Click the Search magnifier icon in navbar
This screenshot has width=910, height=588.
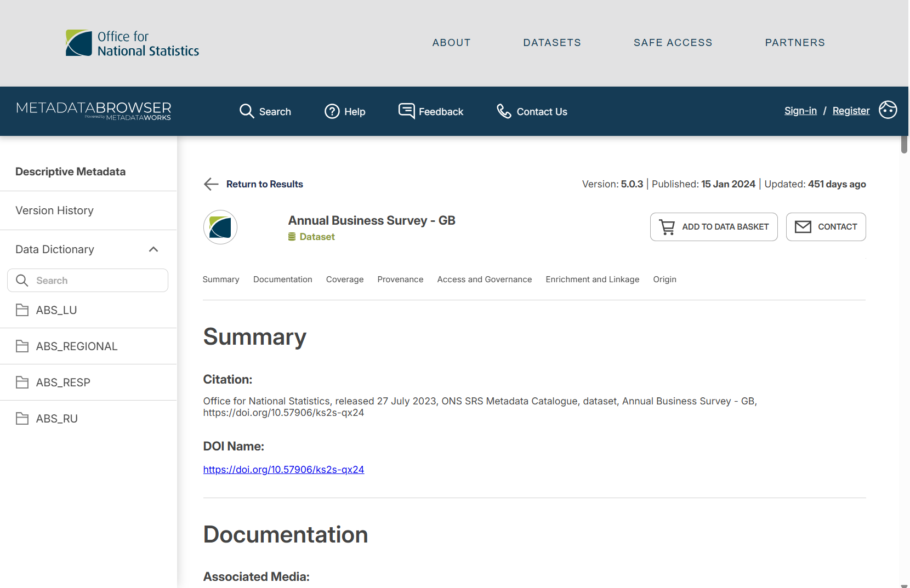pos(247,111)
